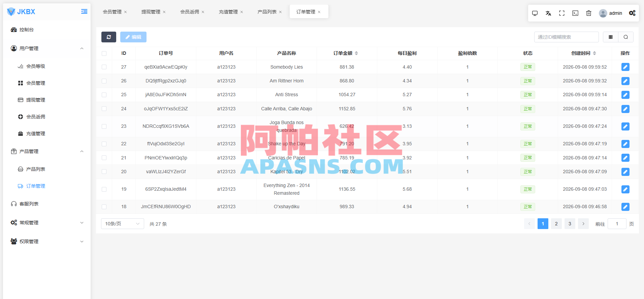Viewport: 644px width, 299px height.
Task: Check the box for order 23
Action: pos(104,126)
